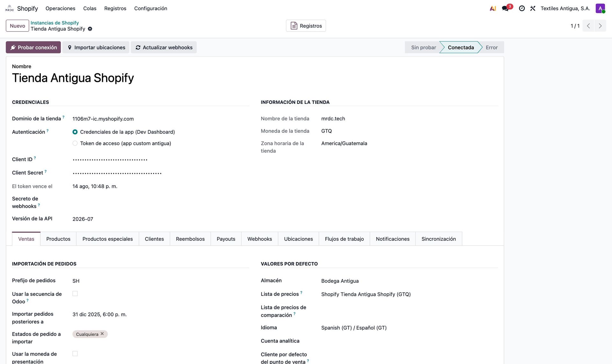Screen dimensions: 612x364
Task: Show help tooltip for Secreto de webhooks
Action: [x=39, y=205]
